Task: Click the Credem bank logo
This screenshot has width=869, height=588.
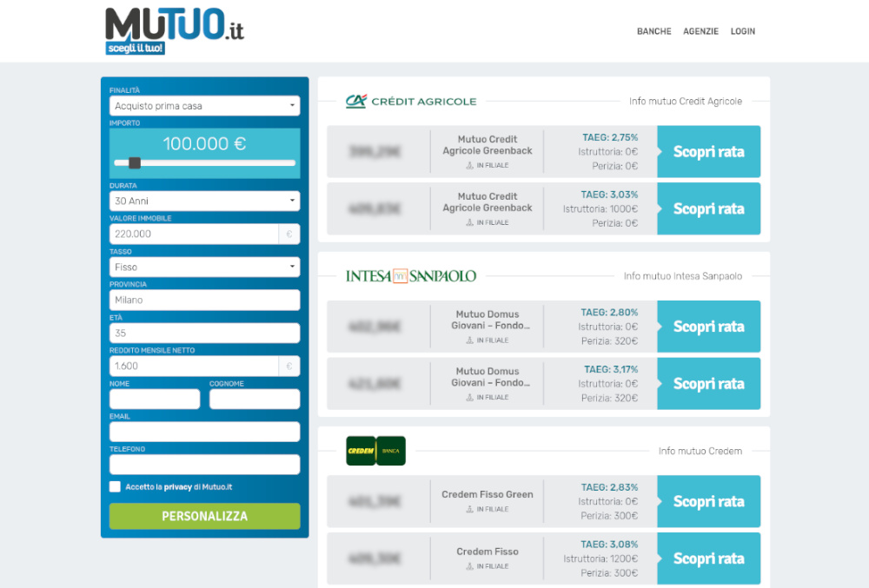Action: [376, 450]
